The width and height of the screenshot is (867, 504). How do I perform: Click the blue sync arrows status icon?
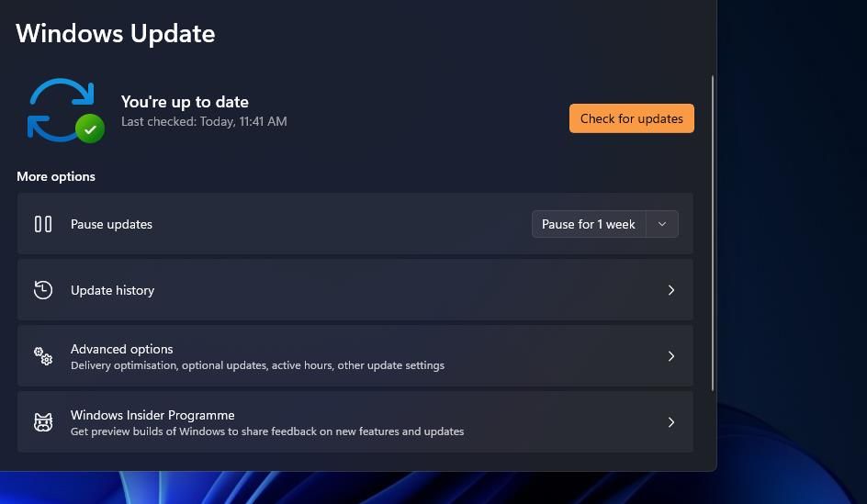(60, 109)
